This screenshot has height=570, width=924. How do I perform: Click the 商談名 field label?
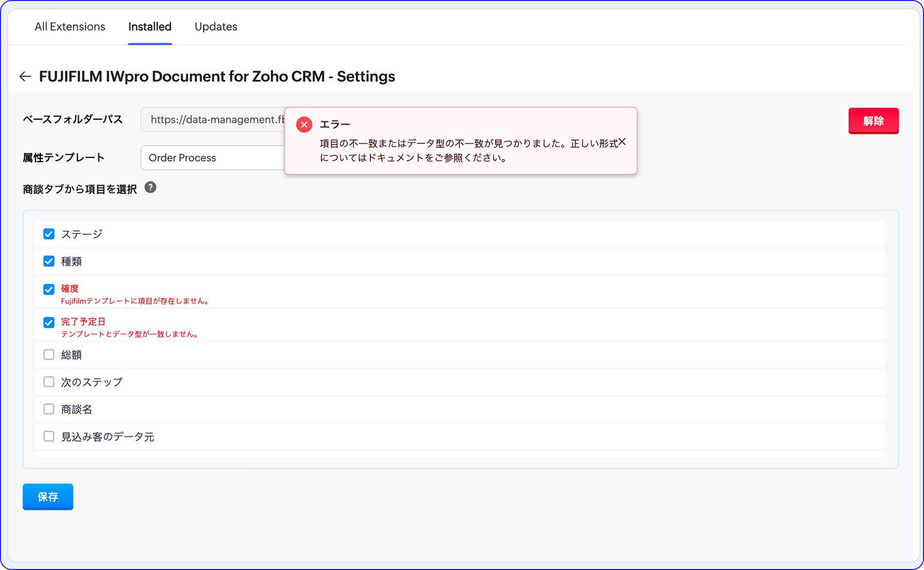pyautogui.click(x=77, y=409)
